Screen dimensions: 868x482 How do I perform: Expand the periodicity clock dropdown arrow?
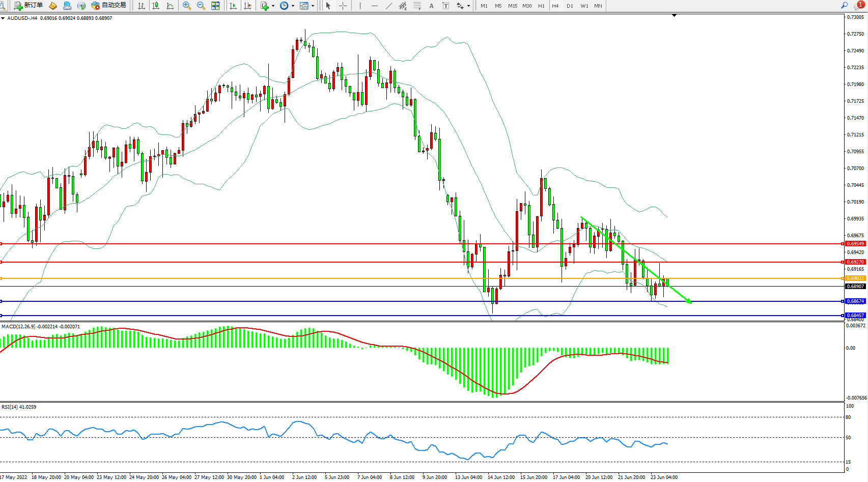(x=293, y=6)
